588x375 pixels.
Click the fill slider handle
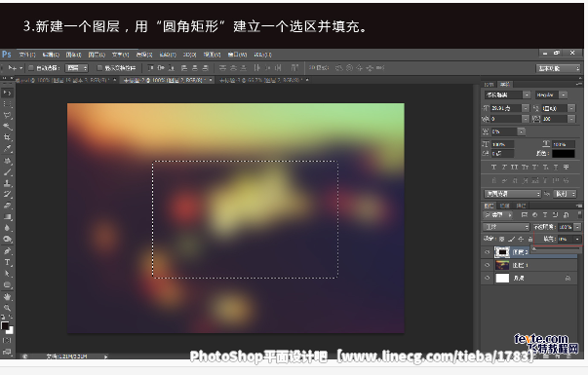[534, 248]
